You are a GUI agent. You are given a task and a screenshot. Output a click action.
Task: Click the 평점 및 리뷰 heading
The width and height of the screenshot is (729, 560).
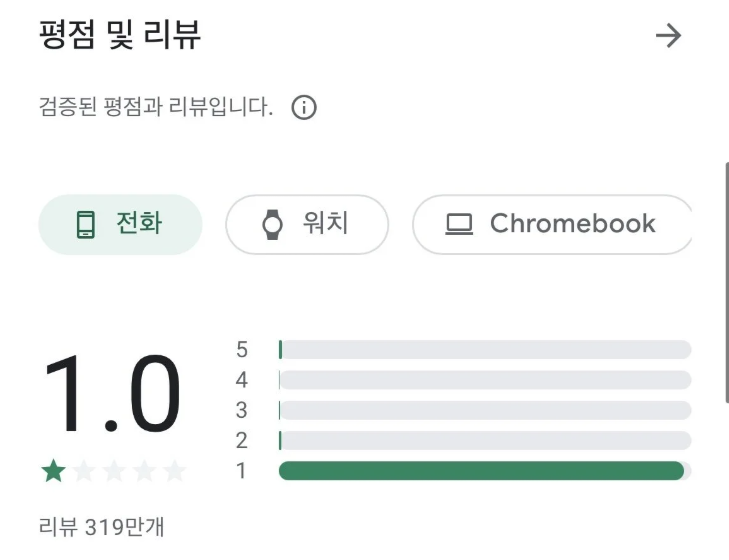(x=120, y=36)
